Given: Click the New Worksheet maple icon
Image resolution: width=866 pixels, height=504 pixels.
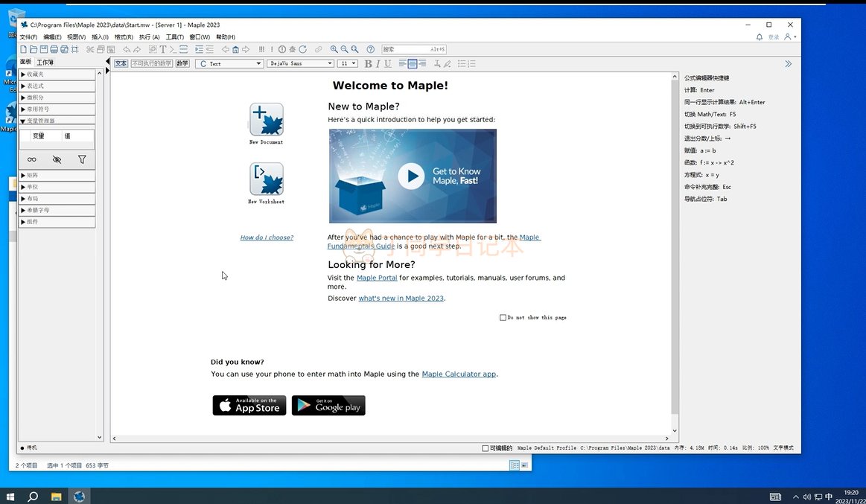Looking at the screenshot, I should point(266,179).
